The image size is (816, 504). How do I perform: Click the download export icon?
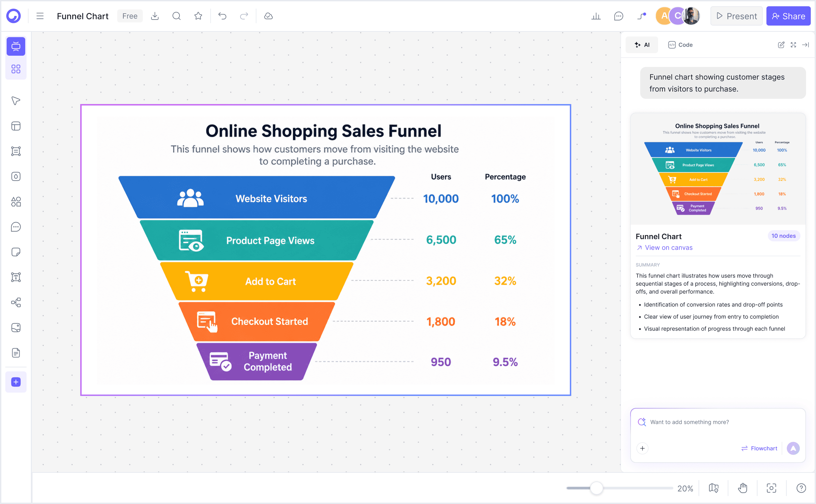click(x=155, y=16)
